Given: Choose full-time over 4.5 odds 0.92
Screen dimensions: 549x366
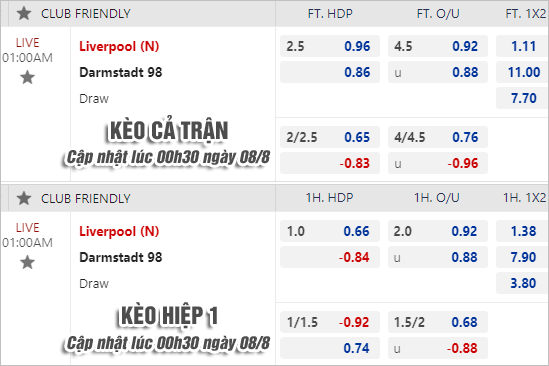Looking at the screenshot, I should pos(438,46).
